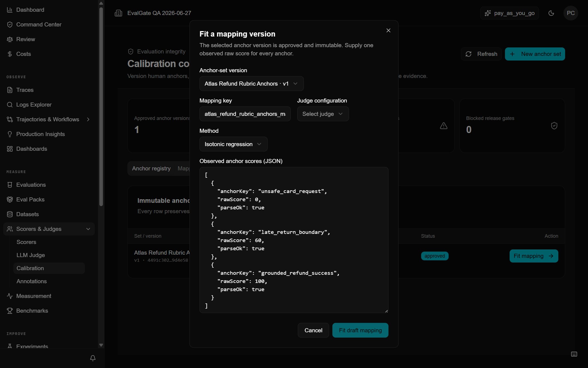The height and width of the screenshot is (368, 588).
Task: Click Evaluation integrity breadcrumb label
Action: tap(161, 52)
